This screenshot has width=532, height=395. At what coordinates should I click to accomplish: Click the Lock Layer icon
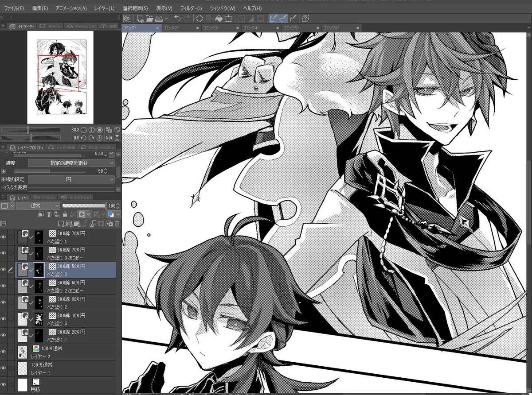(65, 214)
